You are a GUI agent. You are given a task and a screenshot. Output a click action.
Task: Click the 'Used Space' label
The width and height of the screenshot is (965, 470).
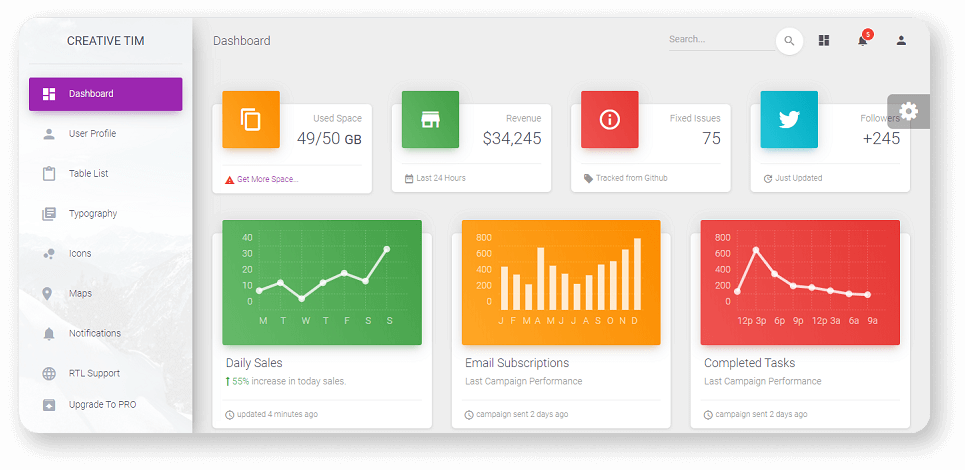(337, 119)
